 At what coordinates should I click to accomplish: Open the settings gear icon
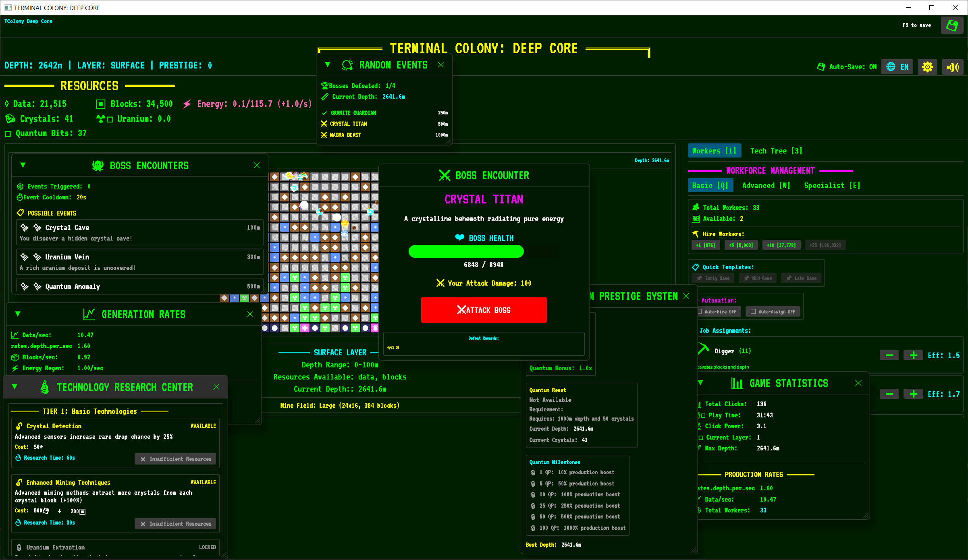(927, 66)
